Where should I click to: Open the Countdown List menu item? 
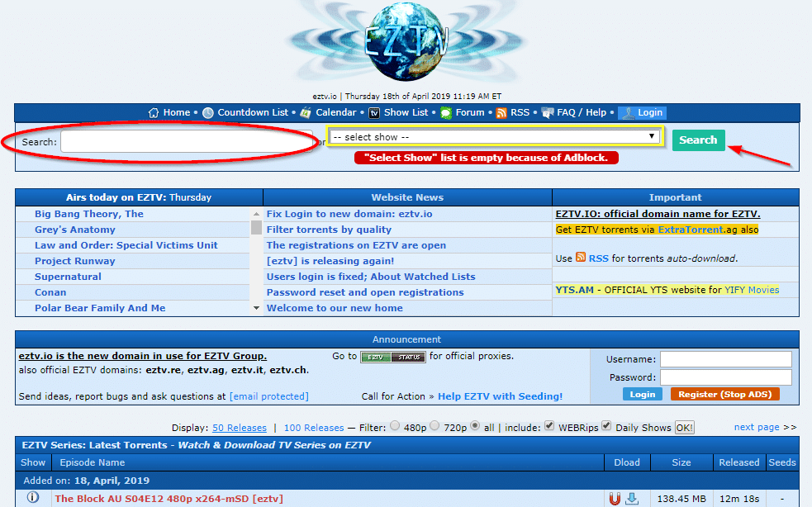[253, 112]
